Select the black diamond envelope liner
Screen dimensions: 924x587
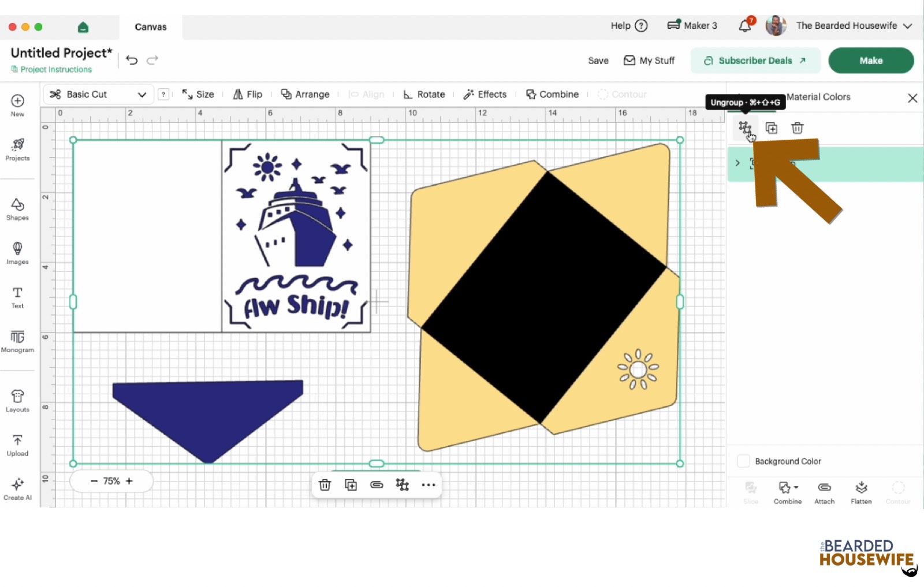tap(543, 297)
